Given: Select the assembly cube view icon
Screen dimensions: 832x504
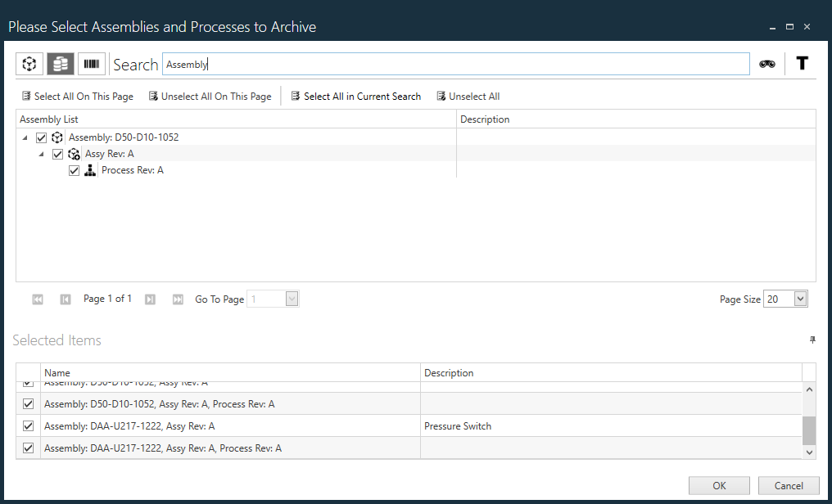Looking at the screenshot, I should tap(29, 63).
